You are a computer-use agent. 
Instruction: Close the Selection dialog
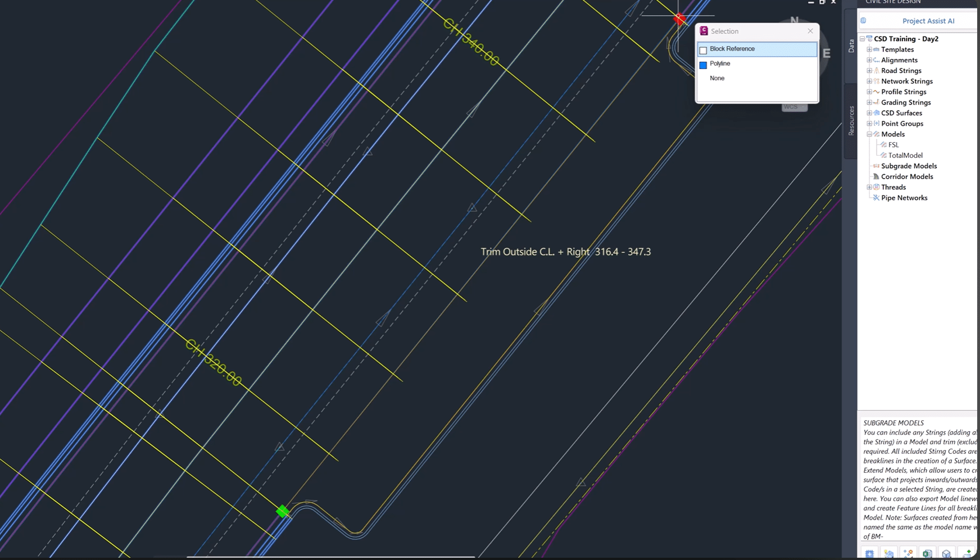[x=810, y=31]
